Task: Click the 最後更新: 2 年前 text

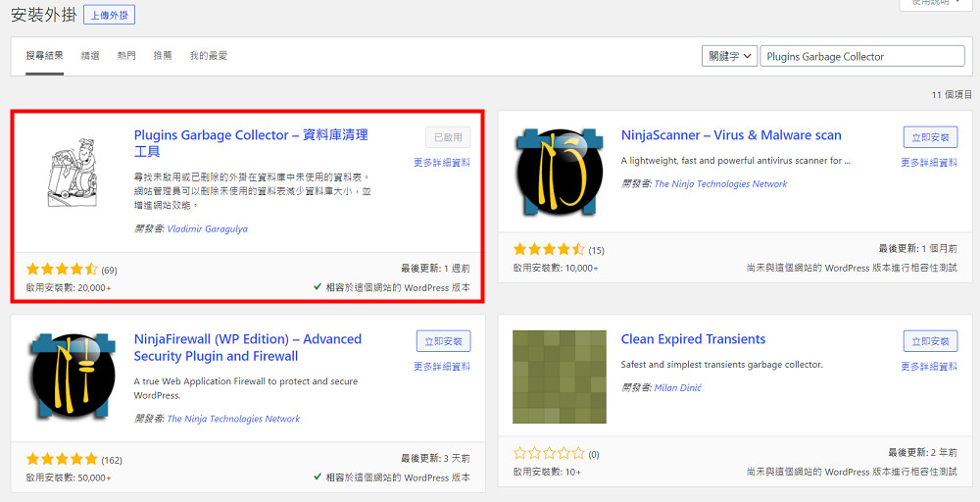Action: point(922,452)
